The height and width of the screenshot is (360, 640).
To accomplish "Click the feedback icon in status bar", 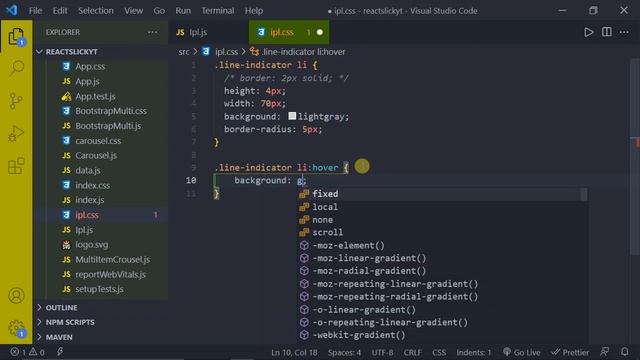I will pyautogui.click(x=604, y=352).
